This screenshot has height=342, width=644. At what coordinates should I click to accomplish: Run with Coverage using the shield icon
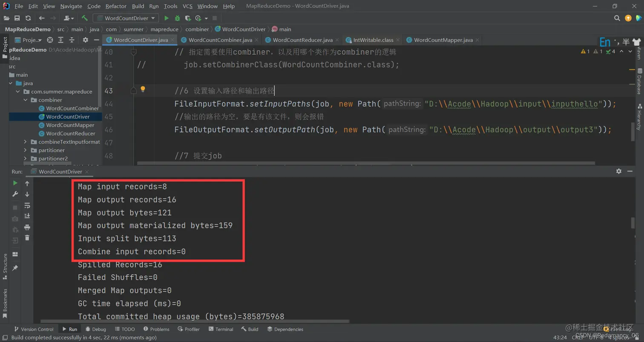coord(188,18)
